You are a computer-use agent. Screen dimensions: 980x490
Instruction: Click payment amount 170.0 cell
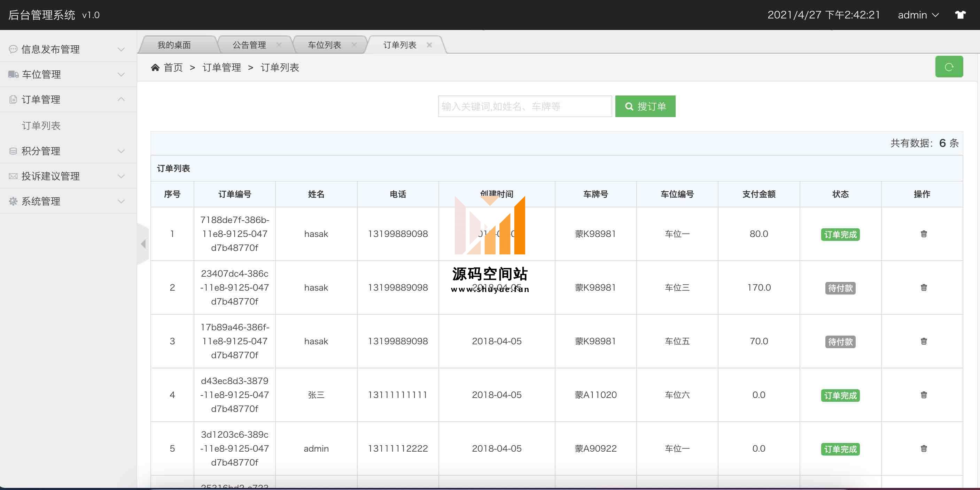tap(759, 288)
